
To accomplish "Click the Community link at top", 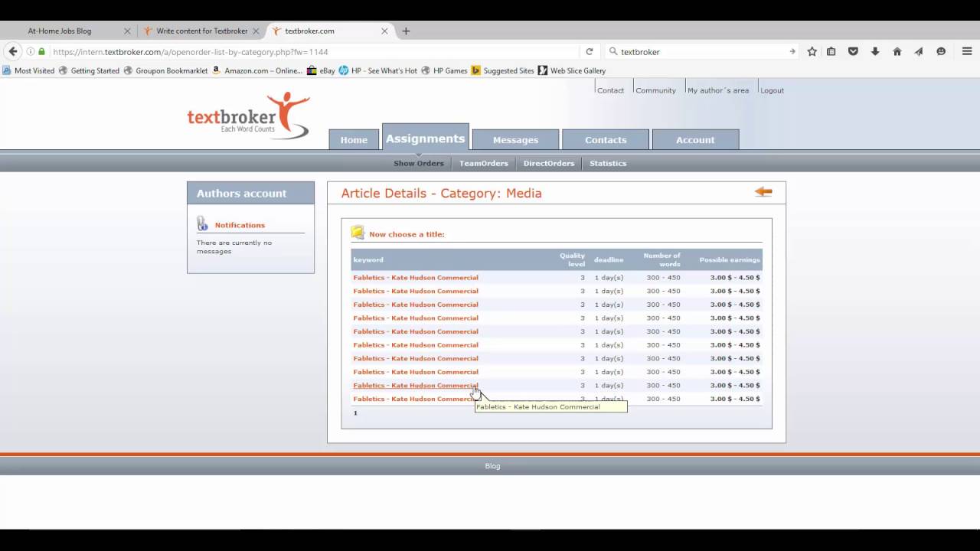I will 656,90.
